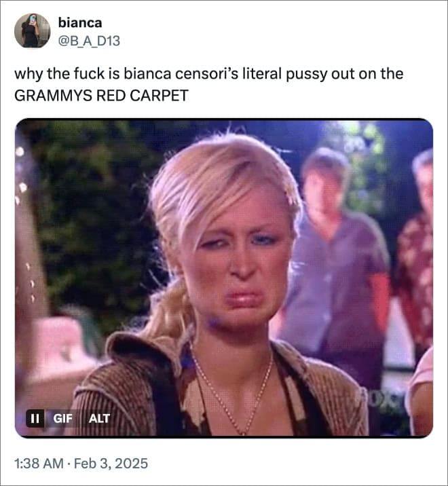Click the blonde ponytail in the GIF
448x486 pixels.
[168, 310]
